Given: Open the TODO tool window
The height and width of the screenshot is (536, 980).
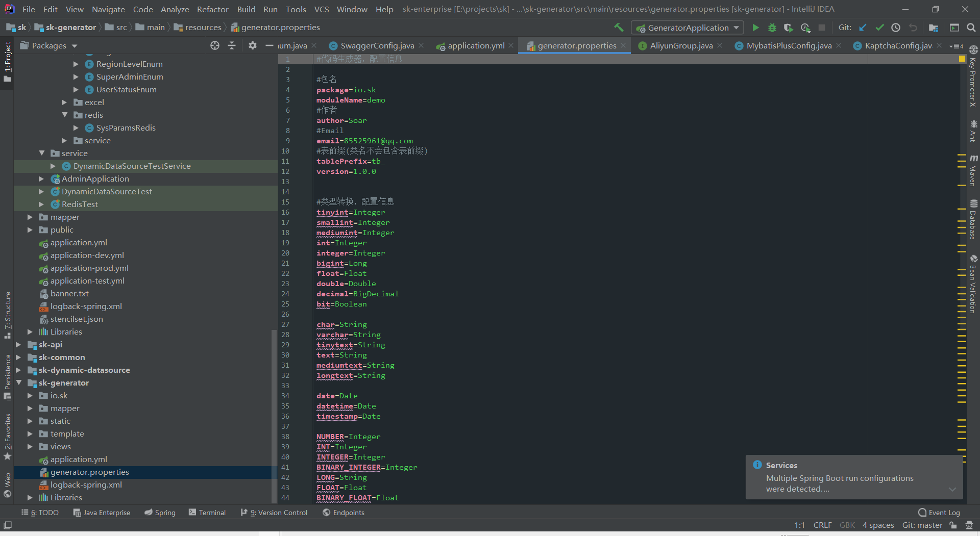Looking at the screenshot, I should point(40,513).
